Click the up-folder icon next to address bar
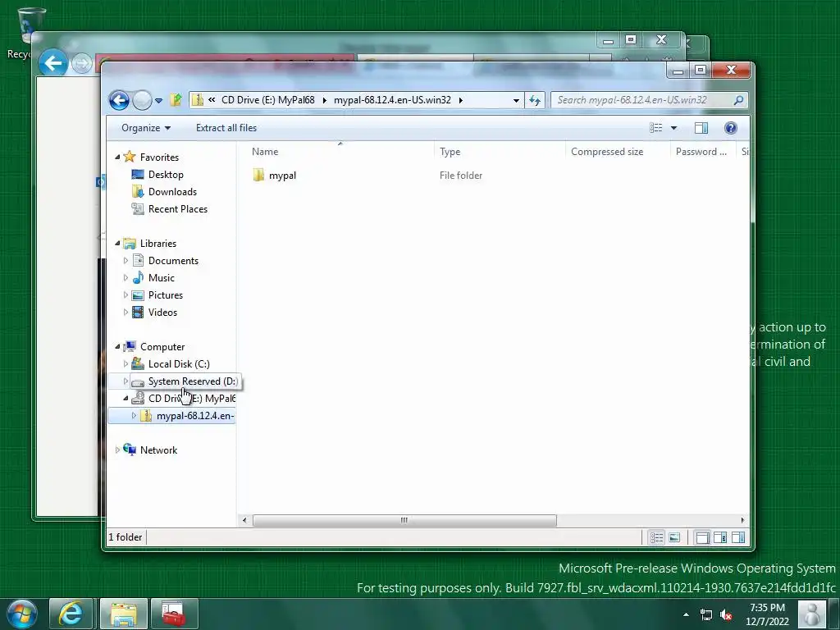Screen dimensions: 840x630 [176, 99]
